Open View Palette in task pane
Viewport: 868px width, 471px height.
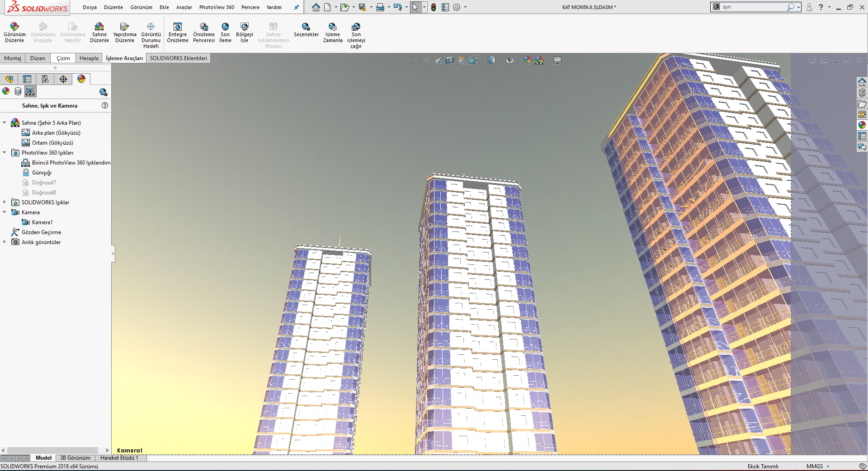[862, 114]
